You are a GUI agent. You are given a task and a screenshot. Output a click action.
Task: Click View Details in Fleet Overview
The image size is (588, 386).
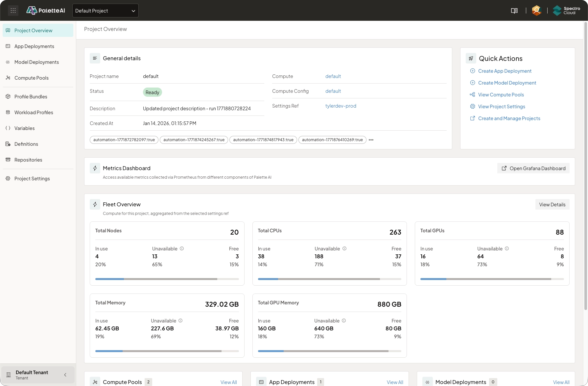(552, 204)
